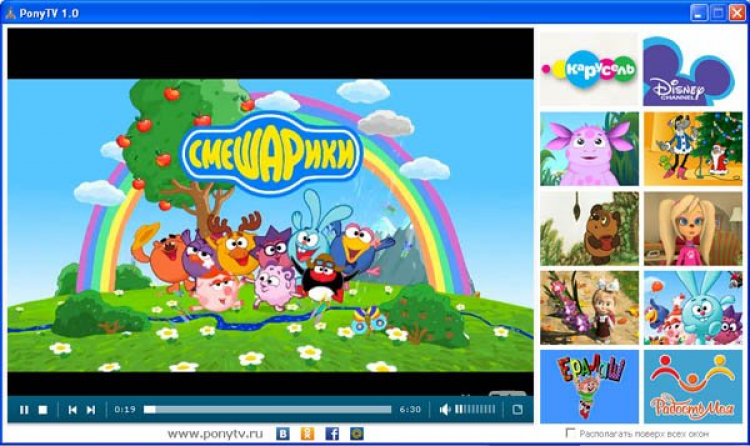750x446 pixels.
Task: Open the Winnie the Pooh bear thumbnail
Action: tap(589, 229)
